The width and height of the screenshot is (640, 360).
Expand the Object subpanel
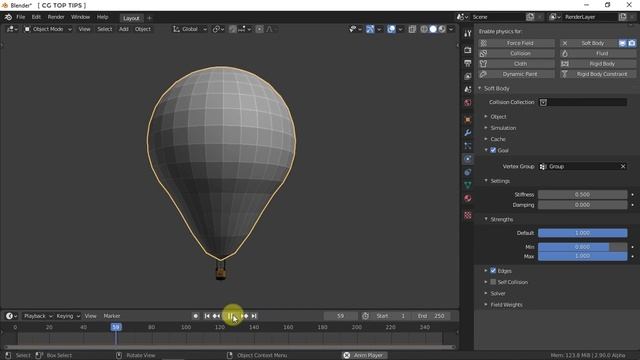(x=498, y=117)
